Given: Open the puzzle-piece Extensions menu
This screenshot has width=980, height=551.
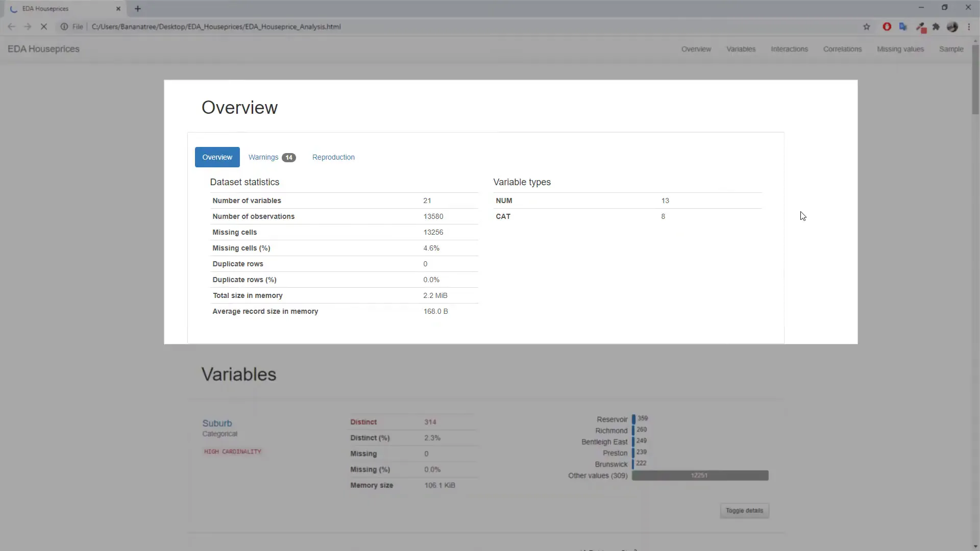Looking at the screenshot, I should [x=936, y=27].
